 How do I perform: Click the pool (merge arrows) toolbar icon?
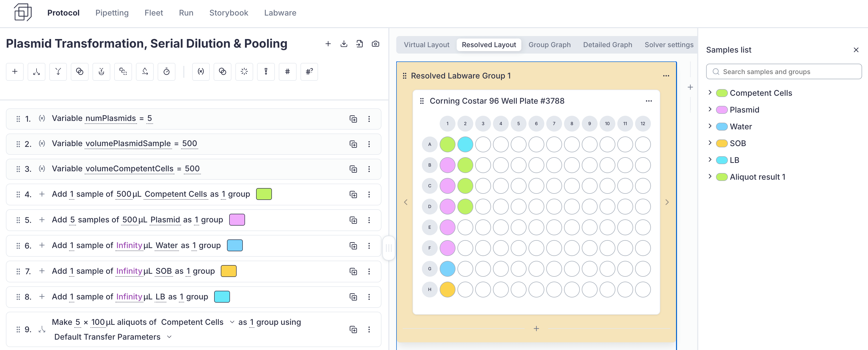[58, 72]
